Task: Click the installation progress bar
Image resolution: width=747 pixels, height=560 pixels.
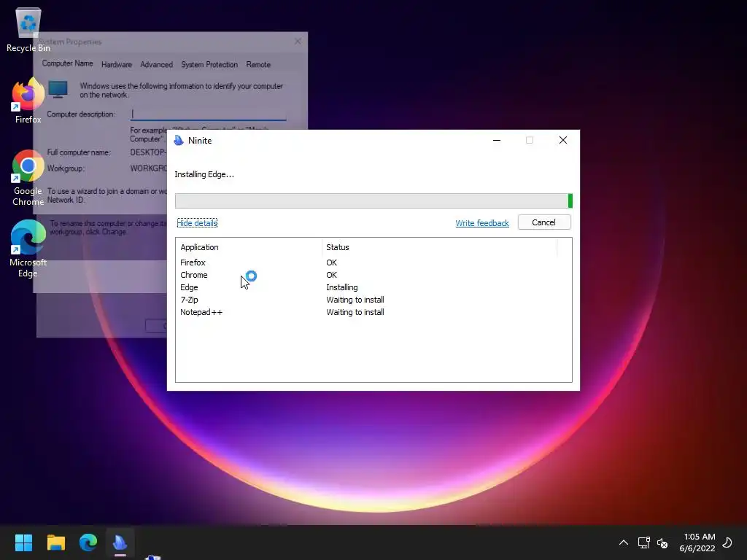Action: click(373, 201)
